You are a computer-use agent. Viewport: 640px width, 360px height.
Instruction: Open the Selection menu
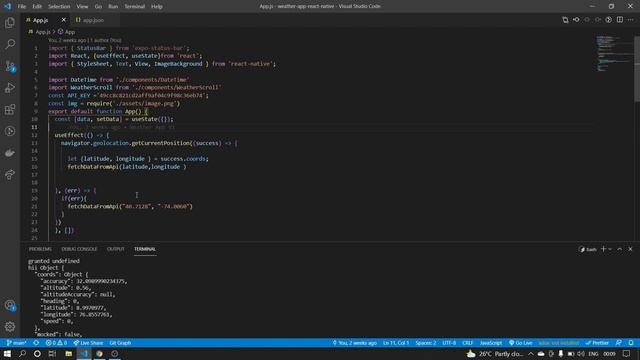(59, 7)
